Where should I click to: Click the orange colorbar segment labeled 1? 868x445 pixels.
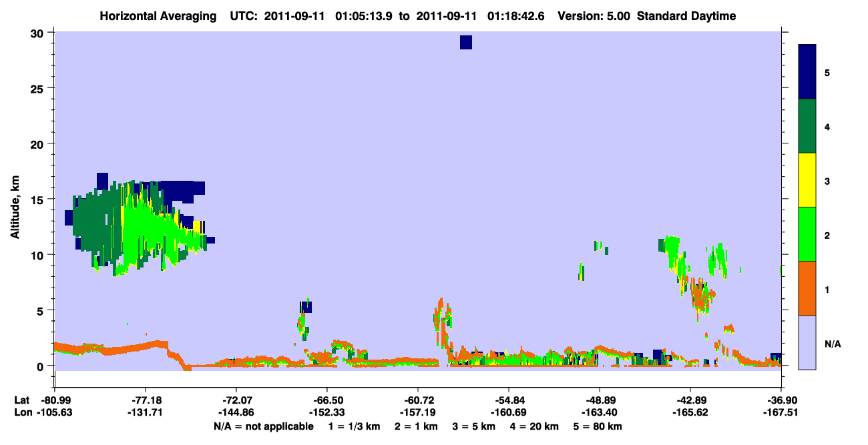click(807, 288)
